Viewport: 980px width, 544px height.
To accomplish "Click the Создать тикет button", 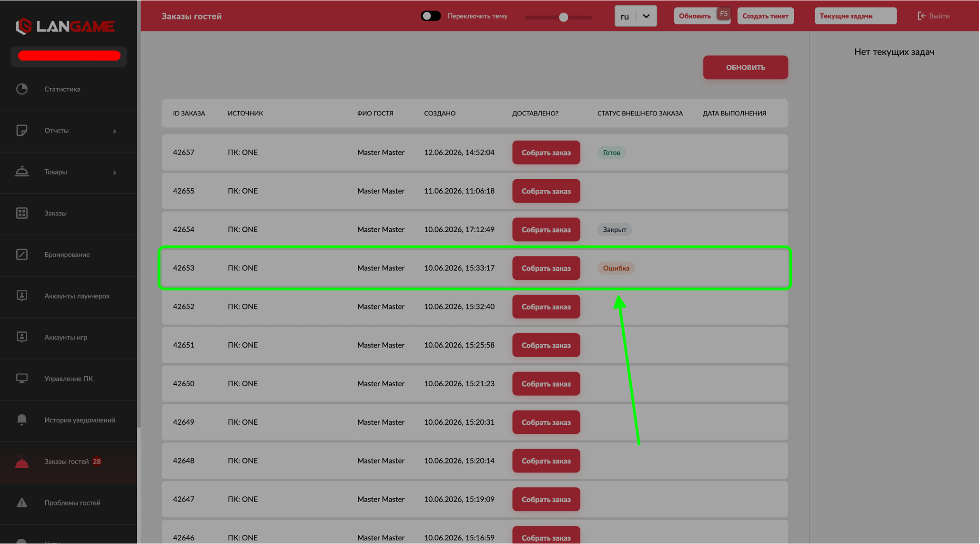I will click(x=765, y=16).
